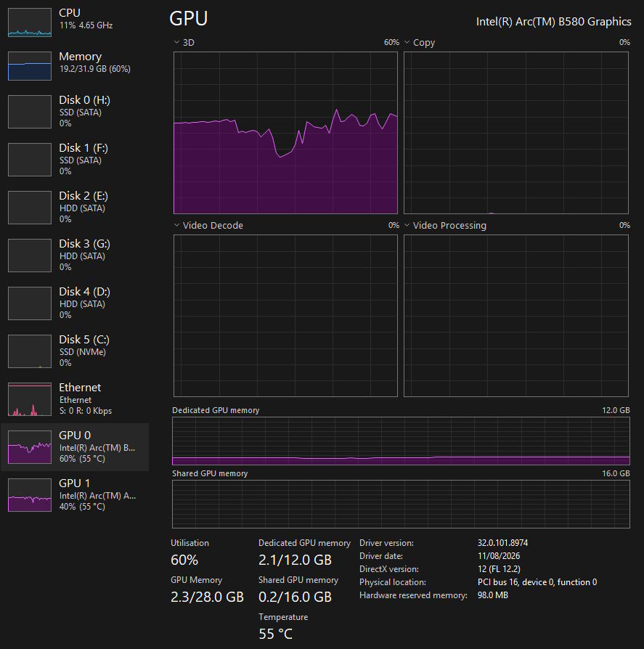
Task: Click the large 60% value under Utilisation
Action: tap(184, 560)
